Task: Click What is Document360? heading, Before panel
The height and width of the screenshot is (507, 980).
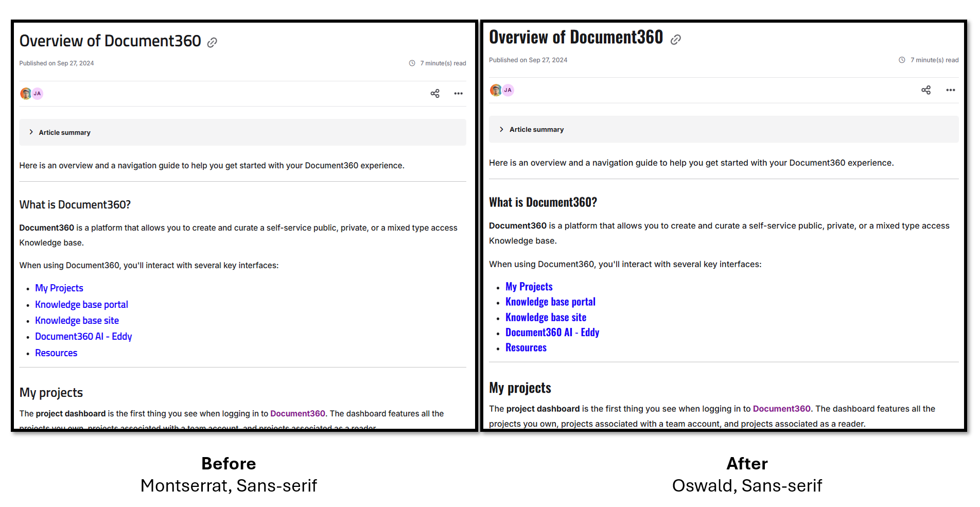Action: [75, 205]
